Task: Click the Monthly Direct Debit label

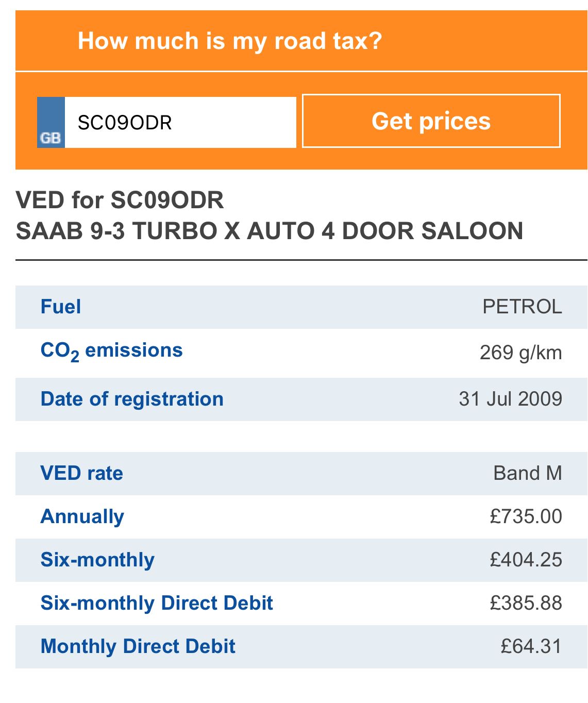Action: pos(138,647)
